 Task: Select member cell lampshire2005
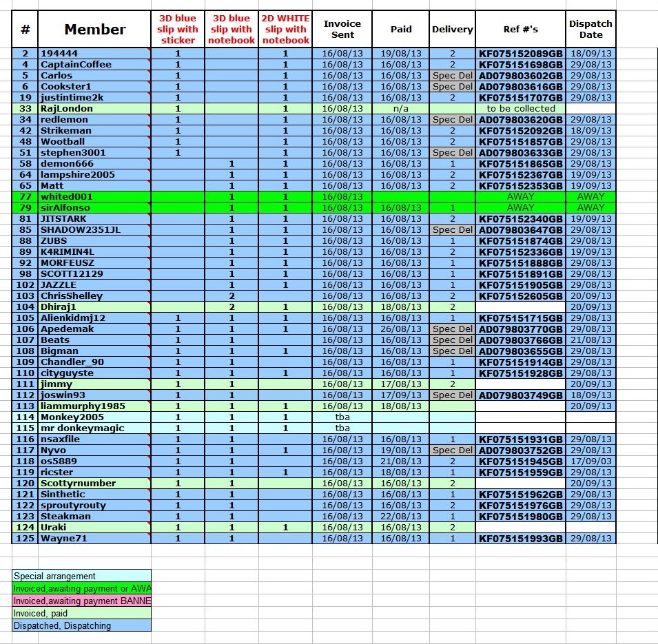[94, 175]
